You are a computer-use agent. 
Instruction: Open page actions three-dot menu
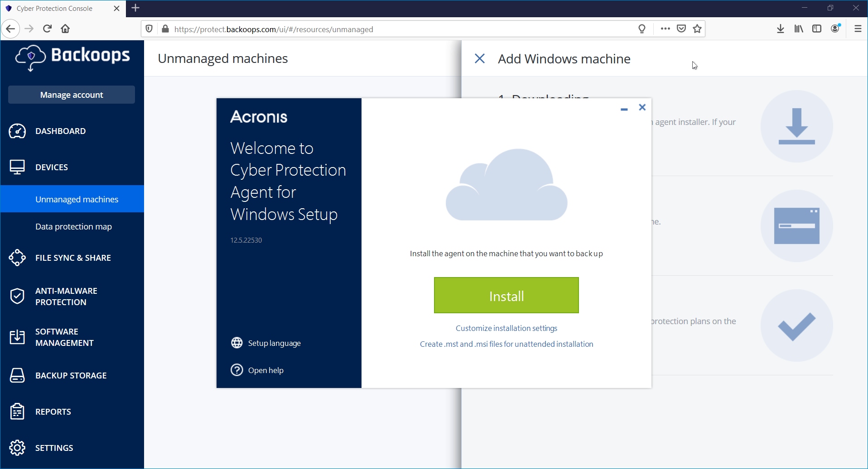point(665,29)
